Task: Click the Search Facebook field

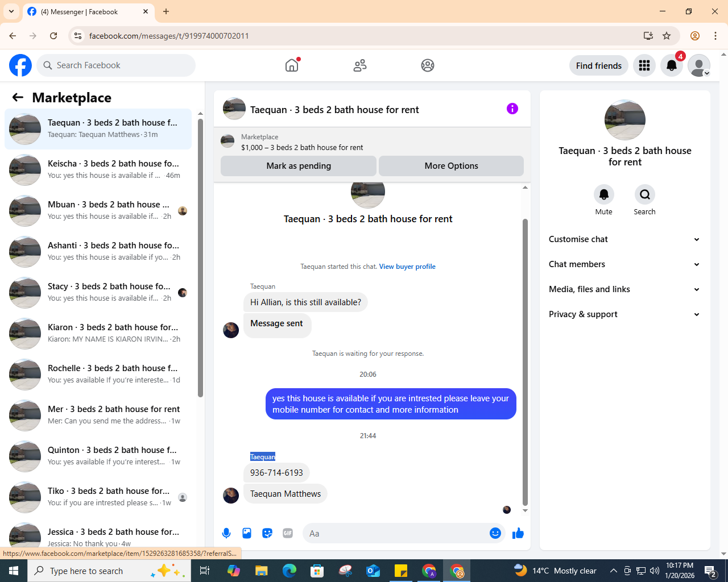Action: 116,65
